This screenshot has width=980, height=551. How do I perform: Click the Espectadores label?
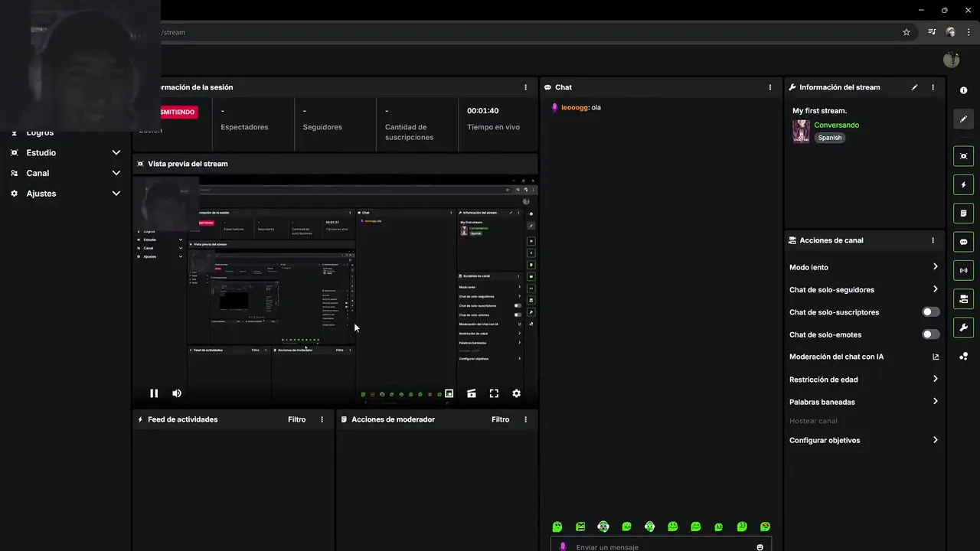click(244, 127)
